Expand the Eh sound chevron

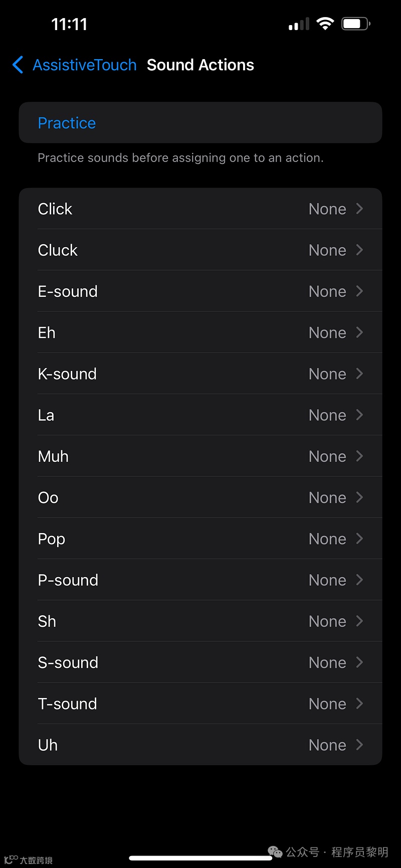point(359,332)
